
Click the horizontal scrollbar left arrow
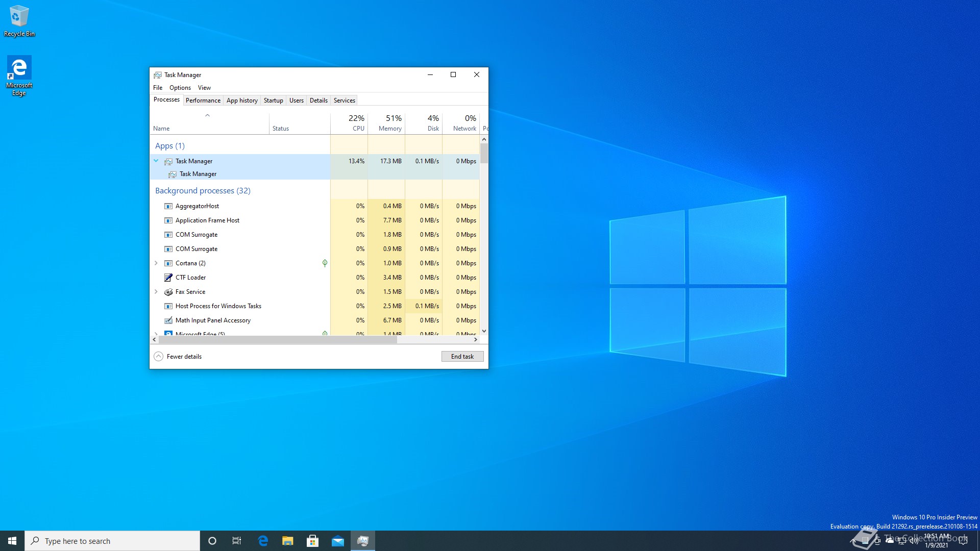click(x=154, y=340)
